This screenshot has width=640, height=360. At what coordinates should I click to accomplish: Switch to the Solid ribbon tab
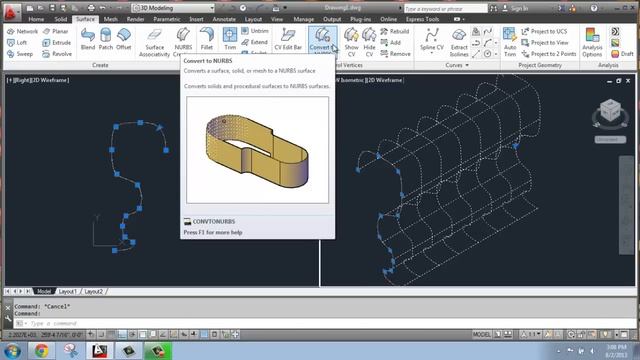[x=60, y=19]
